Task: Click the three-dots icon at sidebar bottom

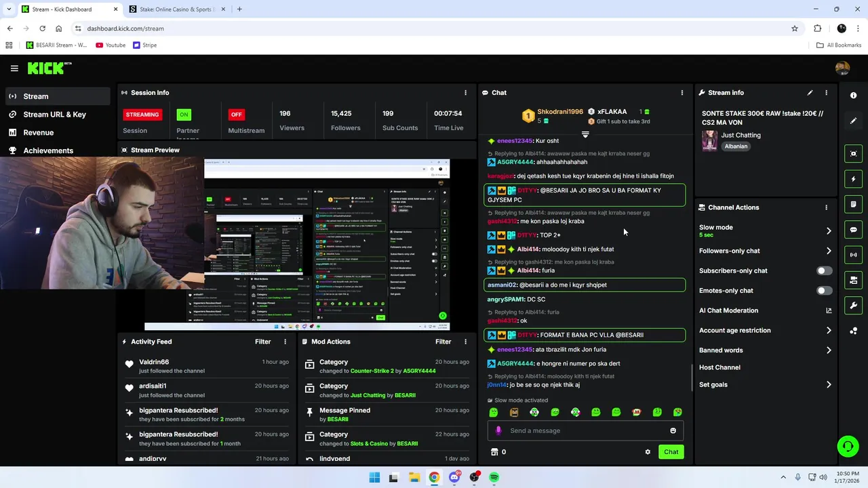Action: [853, 331]
